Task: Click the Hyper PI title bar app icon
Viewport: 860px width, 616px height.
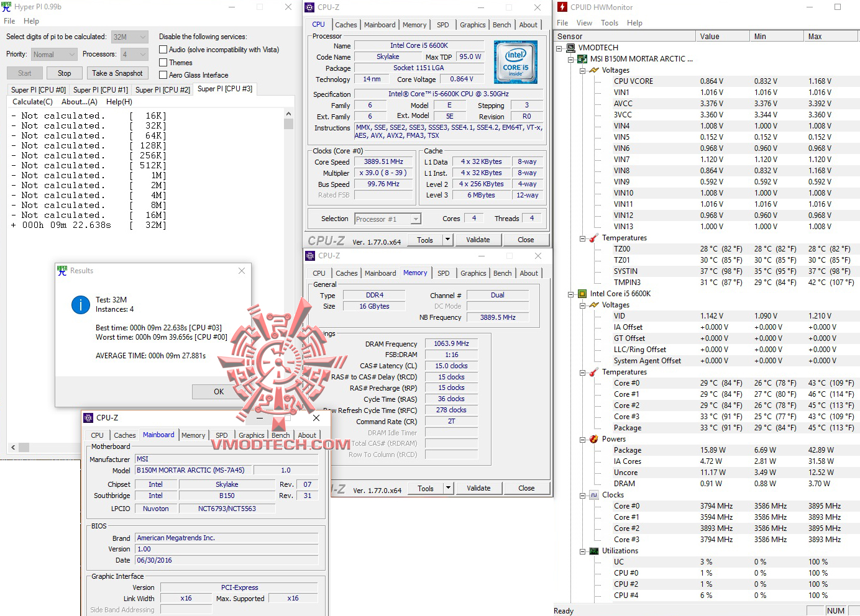Action: (6, 7)
